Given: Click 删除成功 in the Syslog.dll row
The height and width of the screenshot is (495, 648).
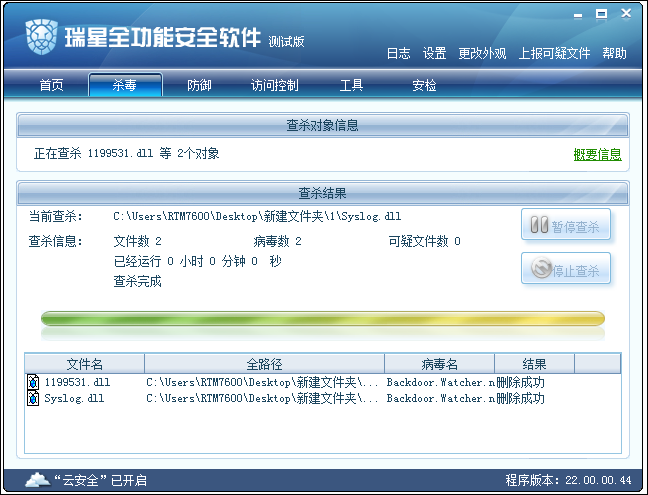Looking at the screenshot, I should (520, 399).
